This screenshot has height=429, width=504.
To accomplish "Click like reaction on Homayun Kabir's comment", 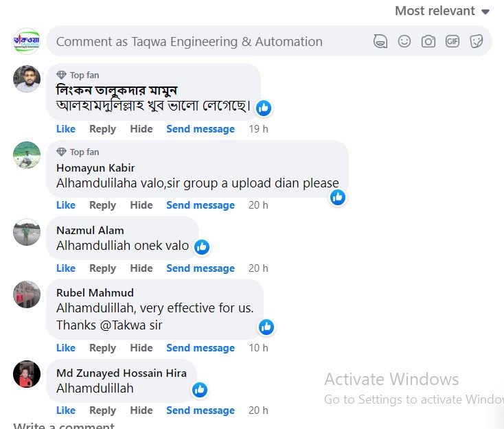I will 337,197.
